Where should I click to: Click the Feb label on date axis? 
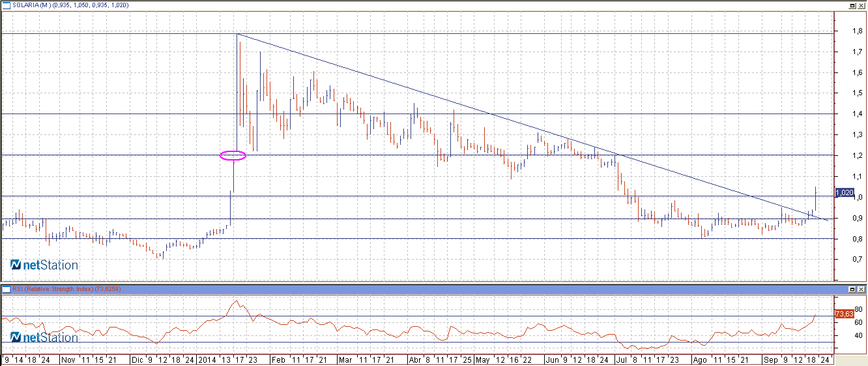[x=278, y=359]
